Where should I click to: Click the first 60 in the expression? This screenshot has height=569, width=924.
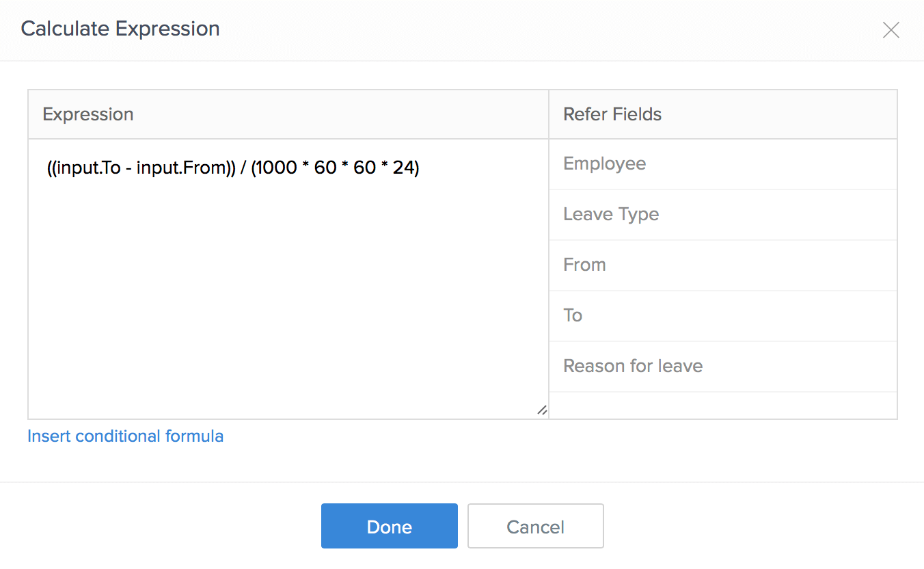[x=325, y=168]
